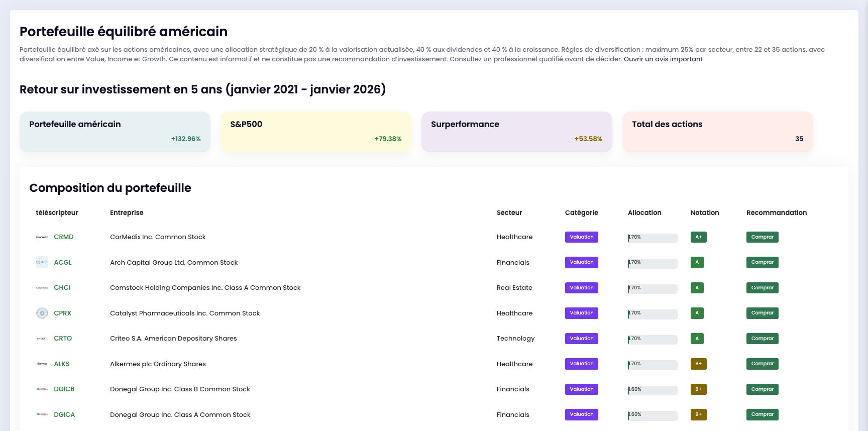Click the Real Estate sector cell

pos(514,288)
